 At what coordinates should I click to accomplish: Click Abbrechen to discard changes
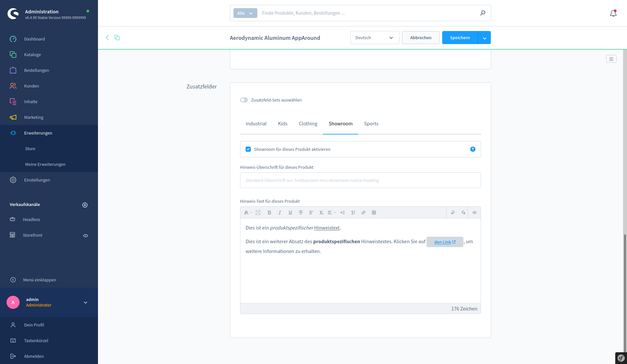pyautogui.click(x=421, y=37)
